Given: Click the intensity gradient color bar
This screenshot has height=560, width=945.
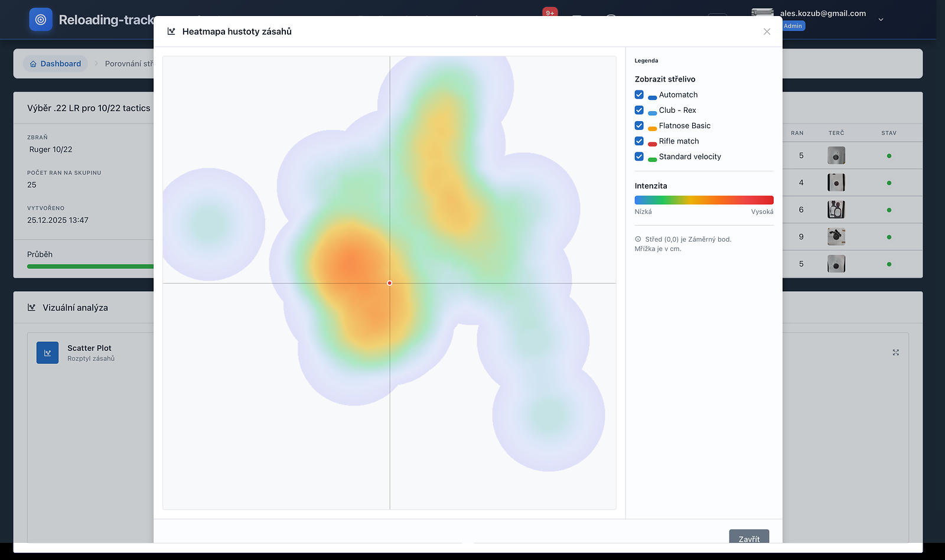Looking at the screenshot, I should click(703, 200).
